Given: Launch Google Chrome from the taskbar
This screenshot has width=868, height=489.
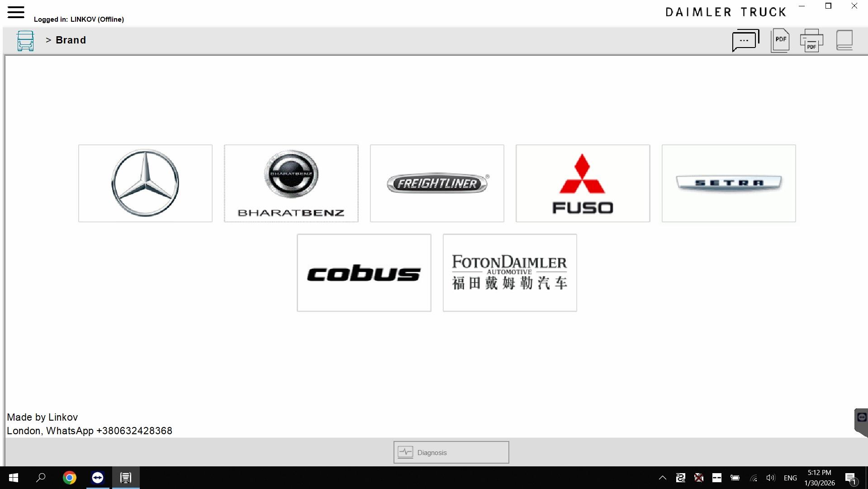Looking at the screenshot, I should [x=70, y=478].
